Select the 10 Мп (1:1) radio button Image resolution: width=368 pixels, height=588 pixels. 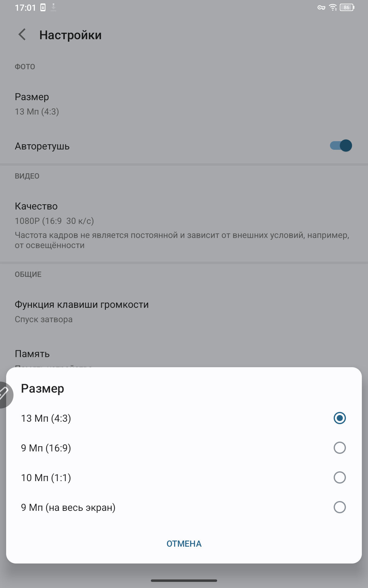(339, 477)
